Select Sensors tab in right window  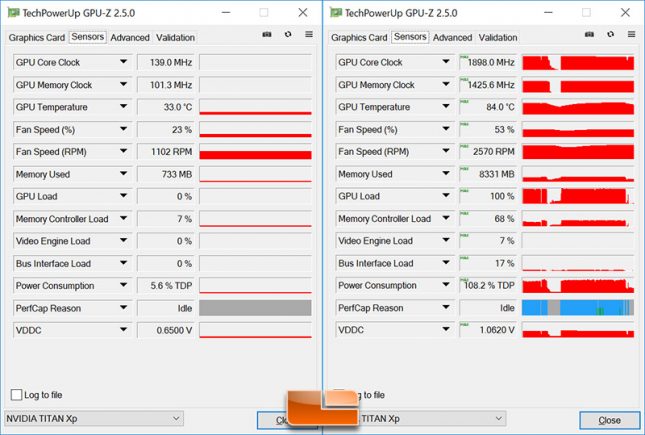410,37
